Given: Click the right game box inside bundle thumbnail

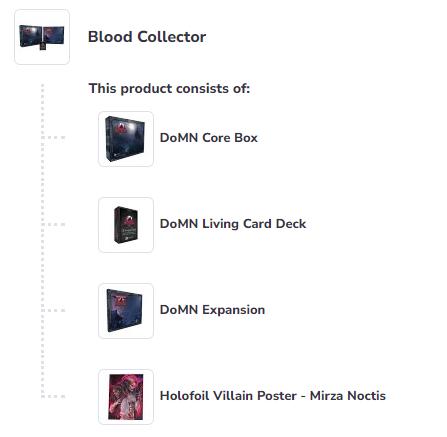Looking at the screenshot, I should coord(53,35).
